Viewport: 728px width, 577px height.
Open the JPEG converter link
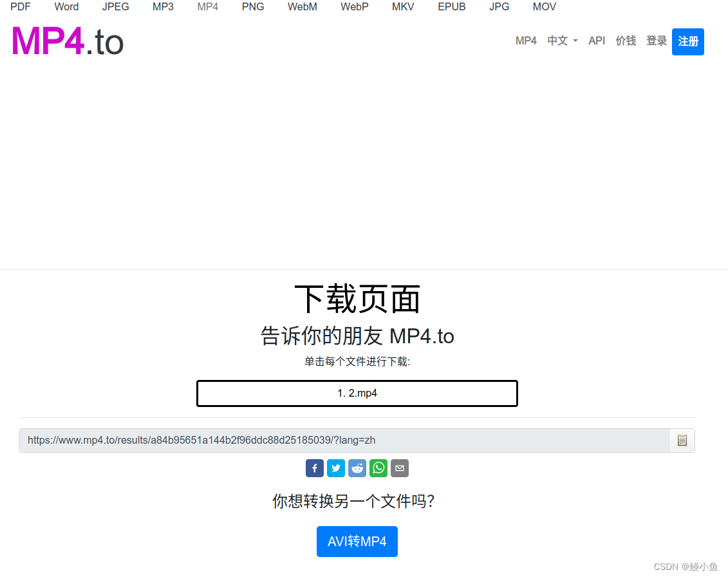click(x=116, y=6)
